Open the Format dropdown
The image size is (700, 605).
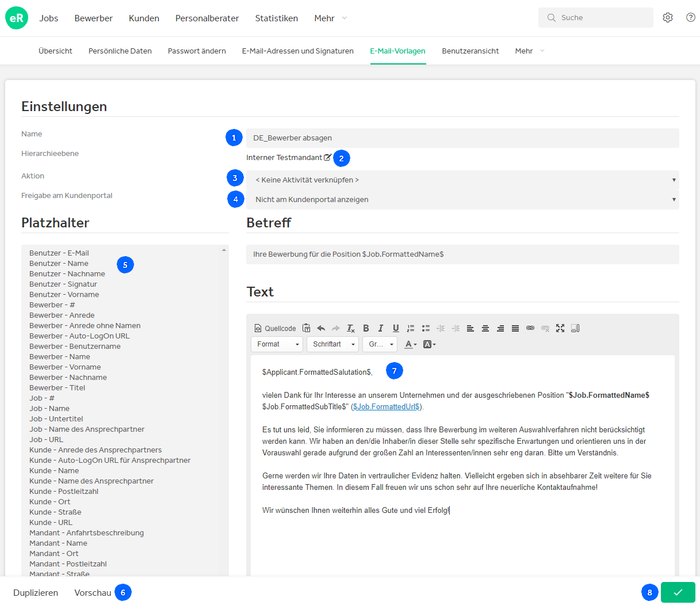tap(277, 344)
